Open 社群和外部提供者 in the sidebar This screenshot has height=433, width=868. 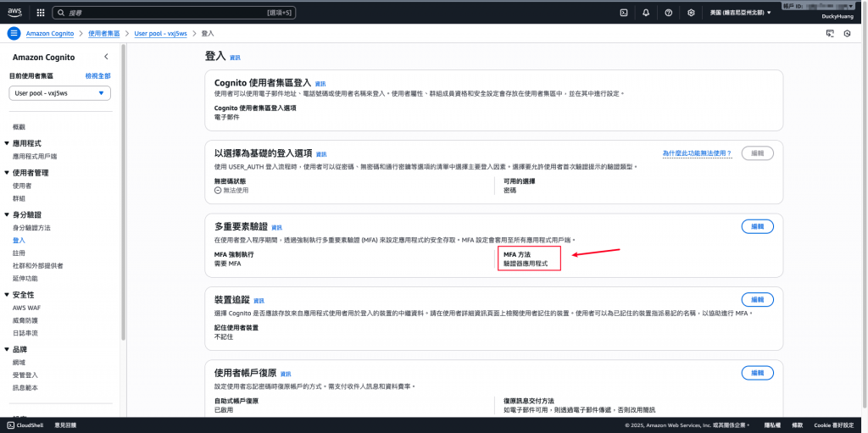[x=37, y=266]
